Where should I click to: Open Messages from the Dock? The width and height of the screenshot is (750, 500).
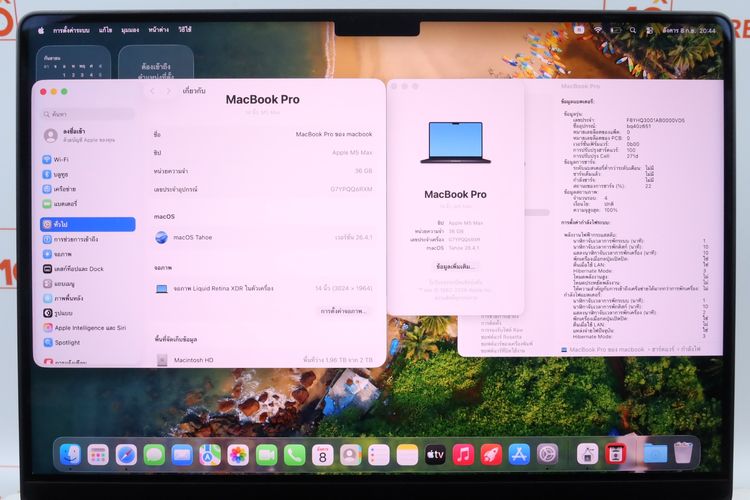(154, 455)
